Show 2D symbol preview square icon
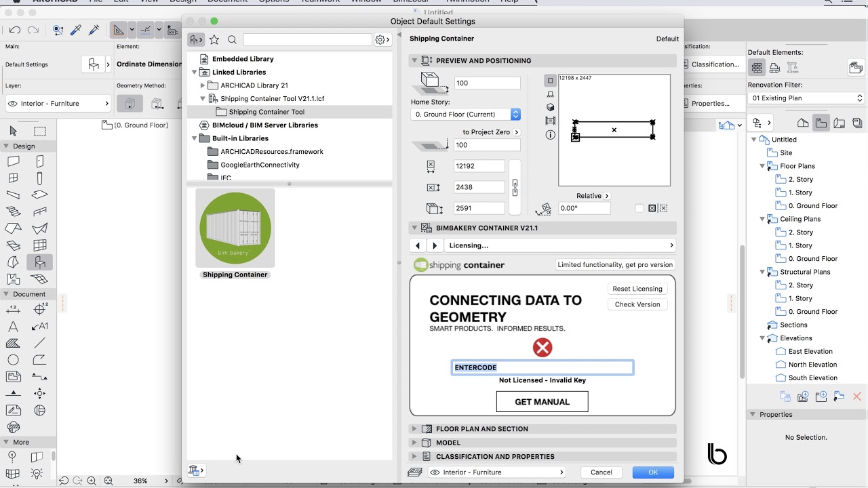Viewport: 868px width, 488px height. click(x=550, y=81)
